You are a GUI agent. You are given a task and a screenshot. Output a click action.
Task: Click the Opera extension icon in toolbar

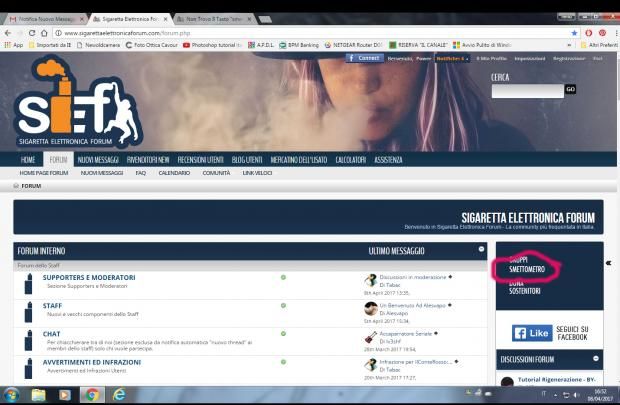click(589, 33)
